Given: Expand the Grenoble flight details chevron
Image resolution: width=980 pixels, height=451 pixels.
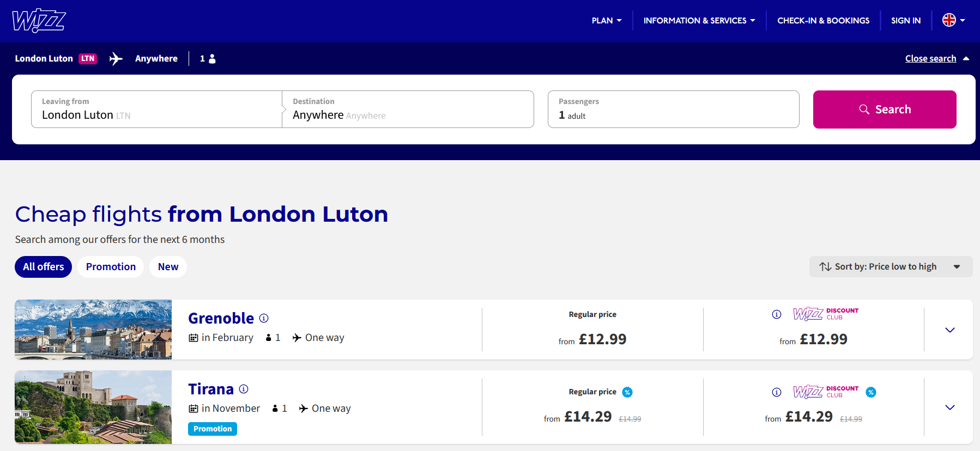Looking at the screenshot, I should click(950, 330).
